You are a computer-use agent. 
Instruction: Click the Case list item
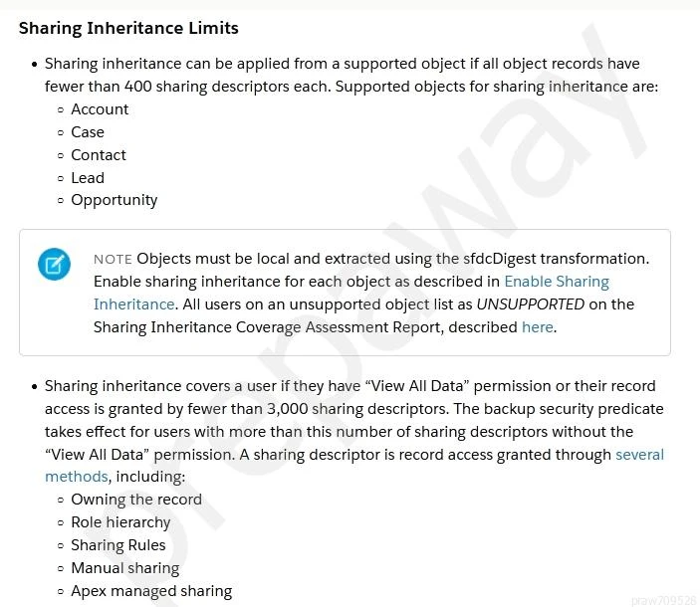(x=88, y=132)
